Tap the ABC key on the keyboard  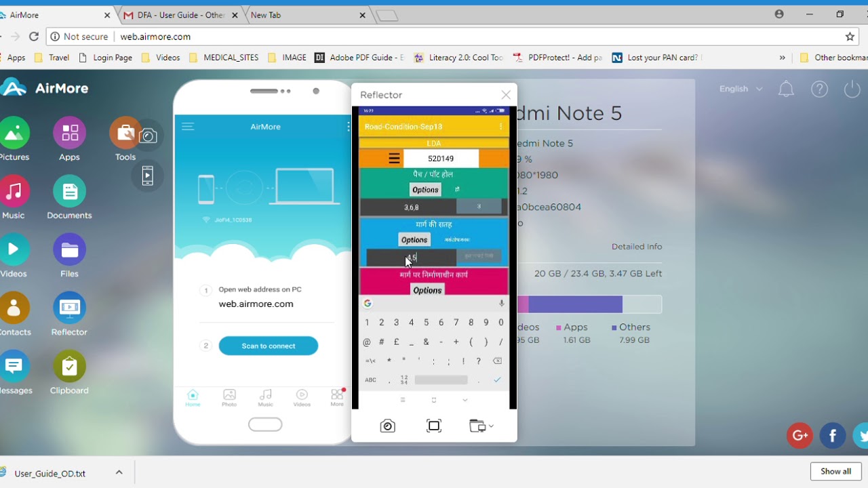(x=370, y=380)
